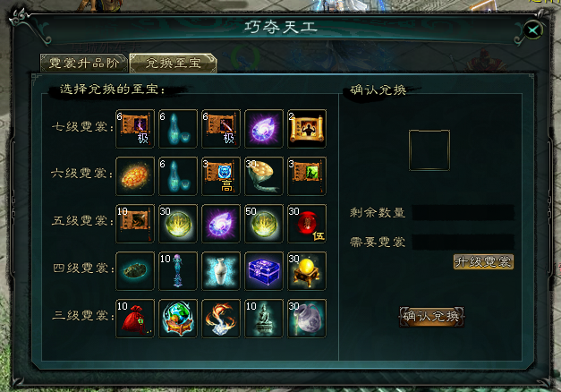Pick the golden orb on stand labeled 30
561x392 pixels.
tap(307, 271)
